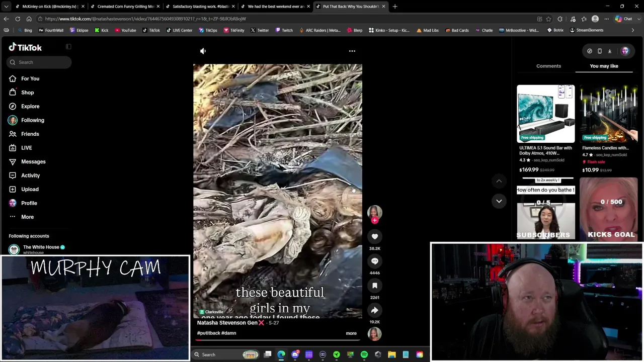Switch to the Comments tab

click(x=548, y=66)
